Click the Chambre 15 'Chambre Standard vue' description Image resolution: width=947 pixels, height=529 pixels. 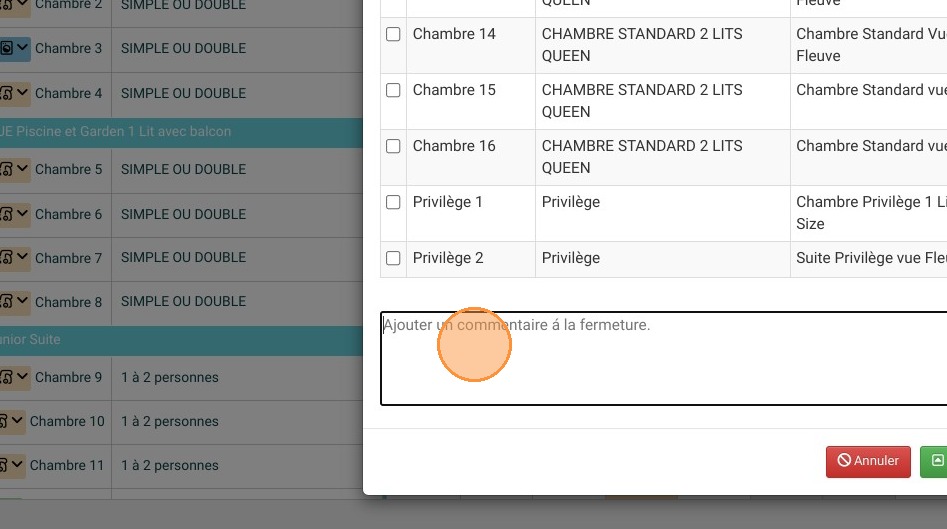tap(872, 90)
